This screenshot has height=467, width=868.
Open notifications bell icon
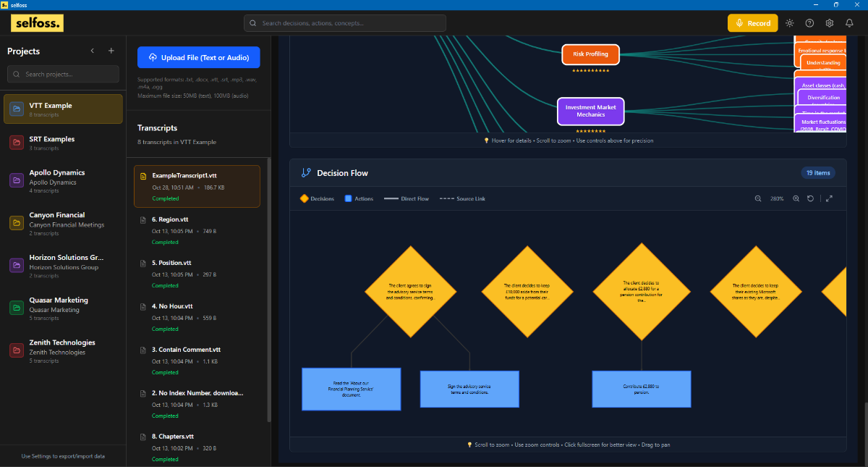pyautogui.click(x=849, y=23)
